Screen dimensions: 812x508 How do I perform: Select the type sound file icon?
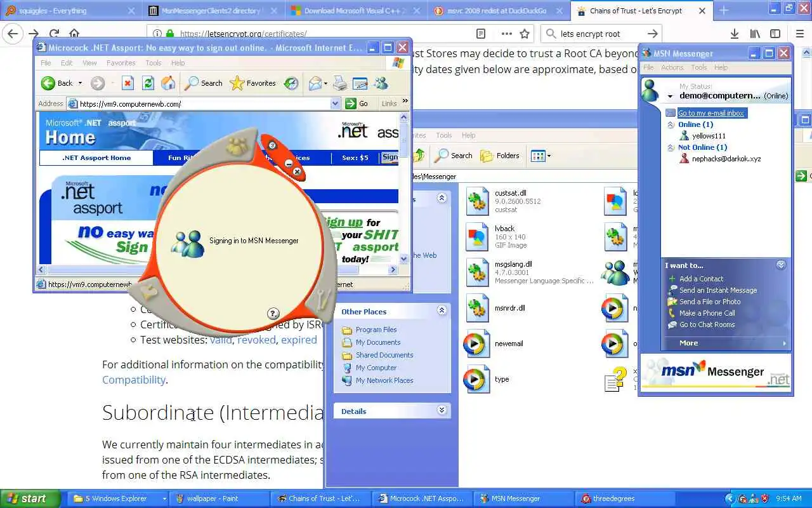(x=477, y=379)
